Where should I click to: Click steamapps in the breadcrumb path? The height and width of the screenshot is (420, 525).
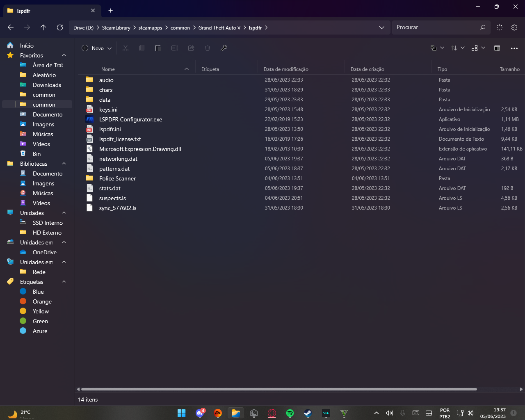[150, 27]
